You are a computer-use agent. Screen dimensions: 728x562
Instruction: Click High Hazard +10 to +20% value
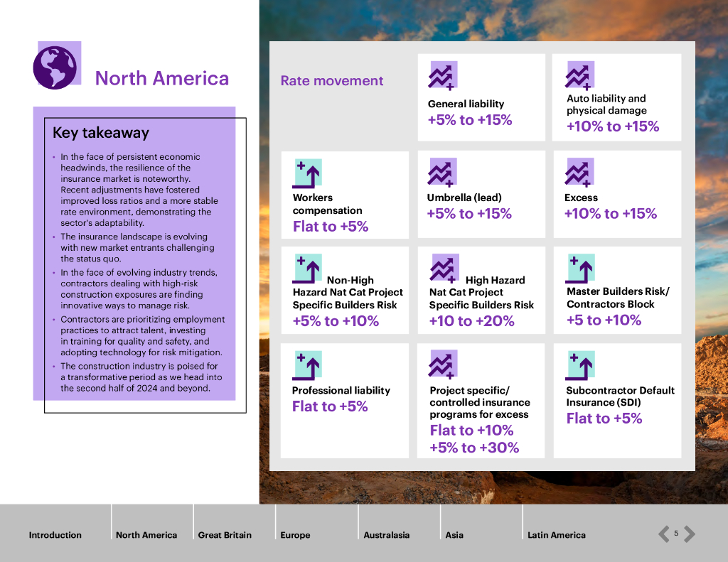click(x=472, y=321)
